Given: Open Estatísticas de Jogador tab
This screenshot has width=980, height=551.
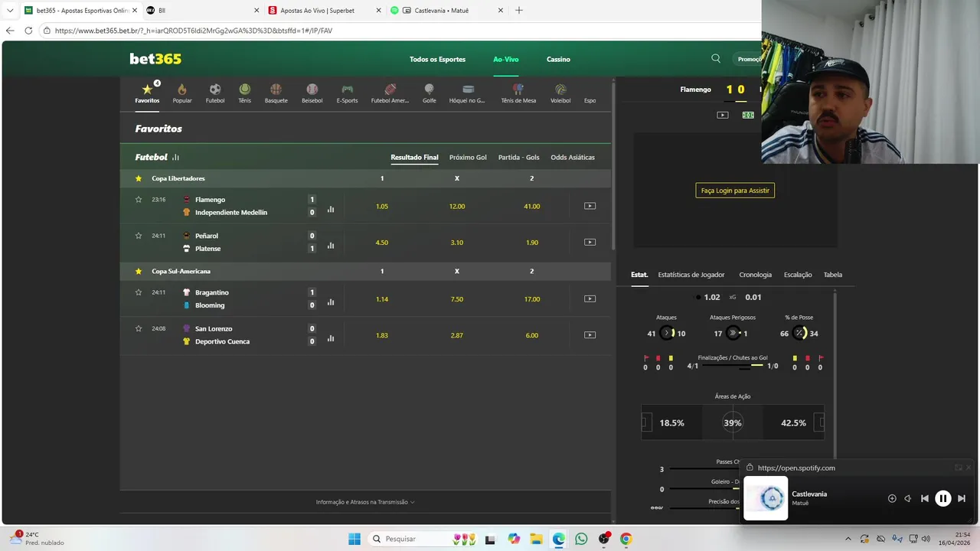Looking at the screenshot, I should coord(691,275).
